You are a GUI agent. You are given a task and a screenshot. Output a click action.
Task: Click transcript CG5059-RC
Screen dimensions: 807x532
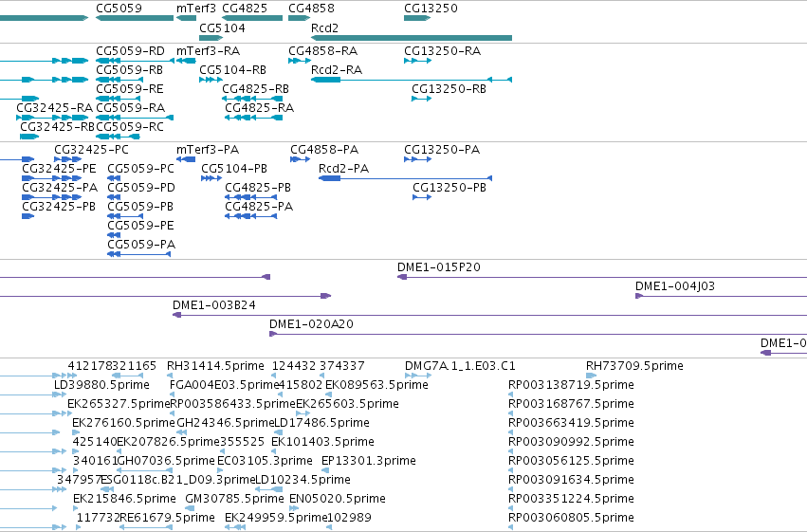118,137
